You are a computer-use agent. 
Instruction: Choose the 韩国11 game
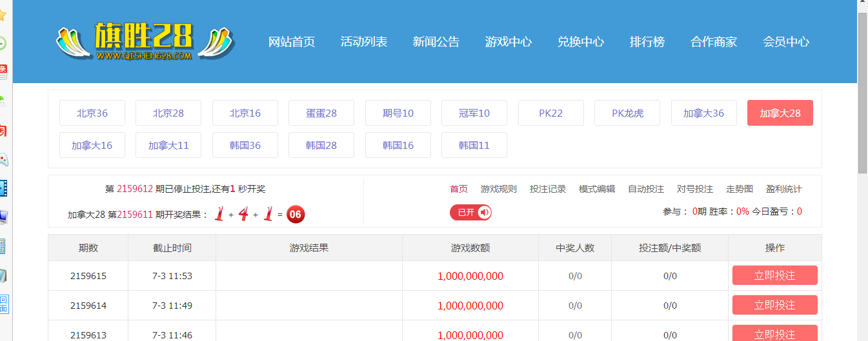click(x=474, y=145)
